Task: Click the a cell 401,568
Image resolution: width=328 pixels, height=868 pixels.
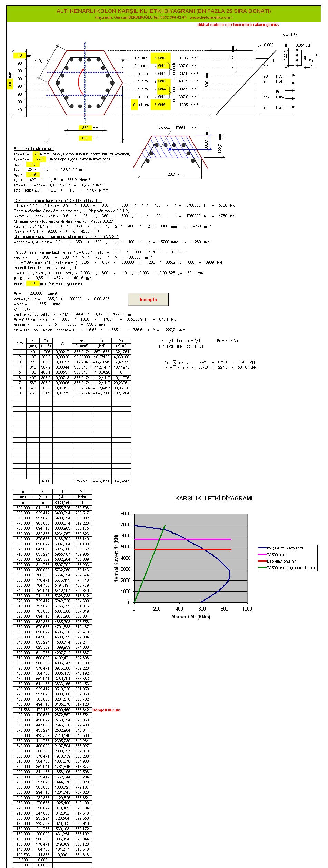Action: pyautogui.click(x=23, y=710)
